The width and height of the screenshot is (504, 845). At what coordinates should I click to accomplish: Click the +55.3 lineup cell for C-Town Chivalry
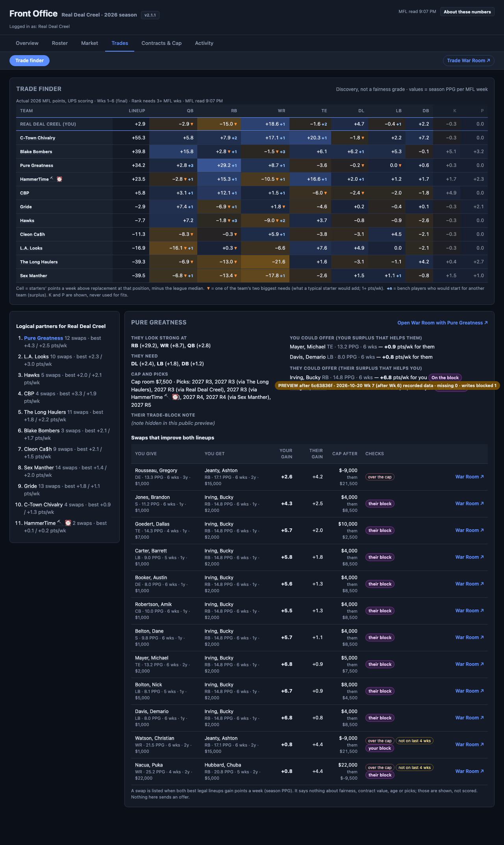[131, 138]
